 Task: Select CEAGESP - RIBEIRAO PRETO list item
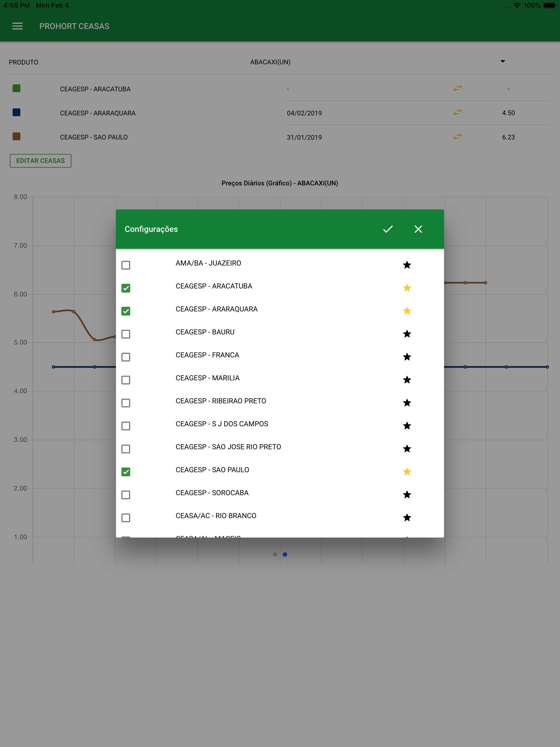(221, 401)
